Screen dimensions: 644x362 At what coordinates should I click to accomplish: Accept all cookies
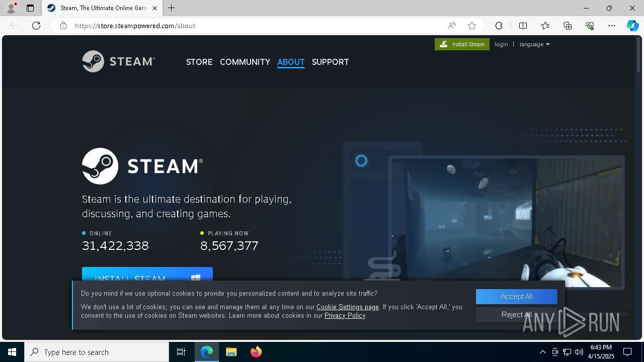[x=517, y=297]
